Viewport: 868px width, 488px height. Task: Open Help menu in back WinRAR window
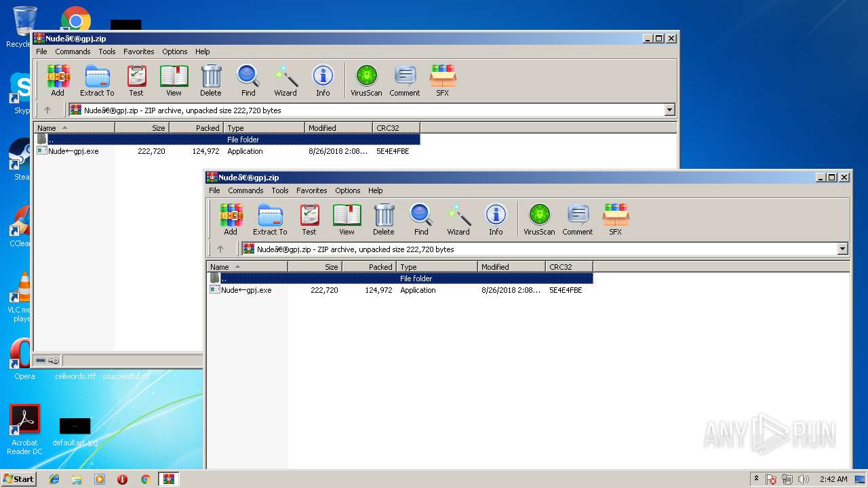click(203, 52)
